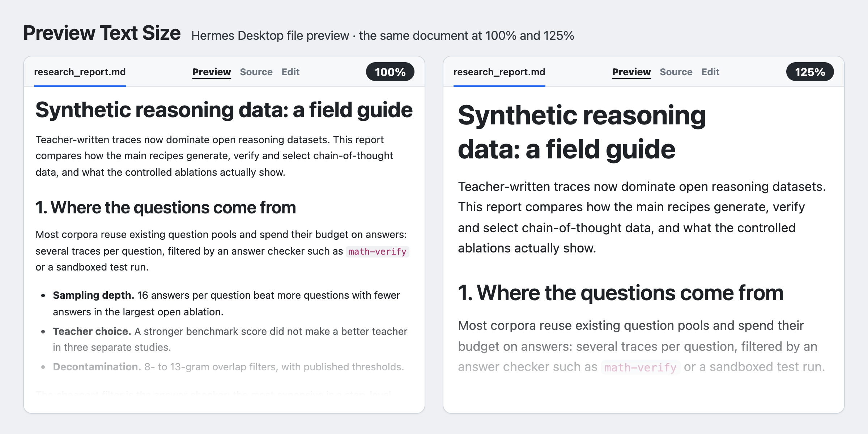
Task: Open Preview tab in the 125% panel
Action: pyautogui.click(x=631, y=72)
